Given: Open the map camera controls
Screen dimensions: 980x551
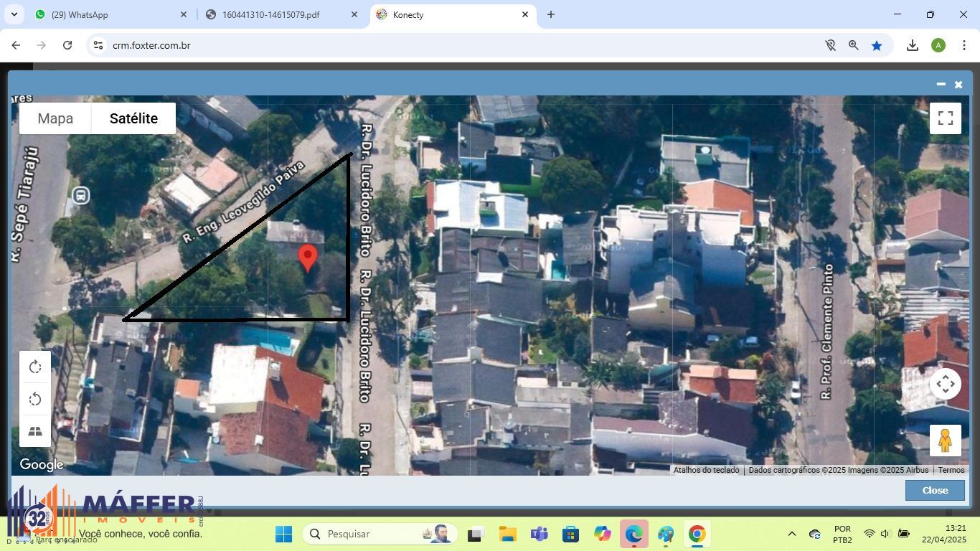Looking at the screenshot, I should 945,384.
